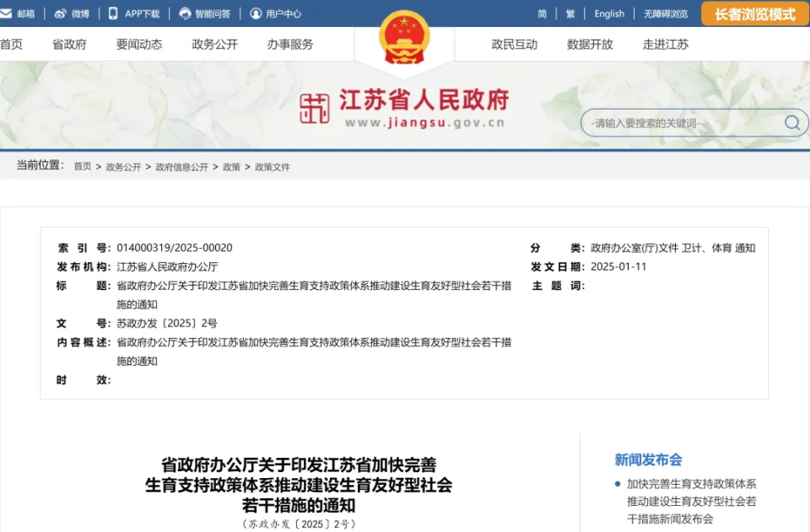
Task: Open the 邮箱 link
Action: 26,14
